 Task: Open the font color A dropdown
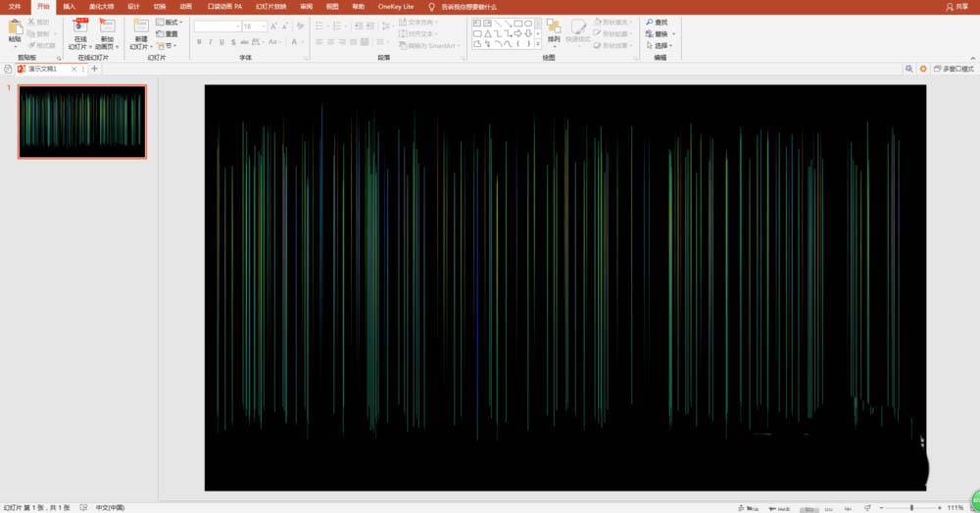click(303, 42)
